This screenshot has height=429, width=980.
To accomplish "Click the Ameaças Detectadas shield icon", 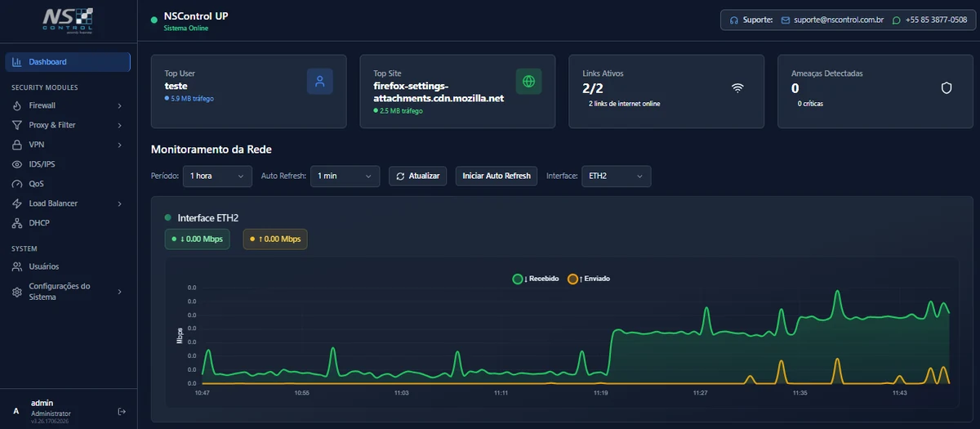I will (947, 87).
